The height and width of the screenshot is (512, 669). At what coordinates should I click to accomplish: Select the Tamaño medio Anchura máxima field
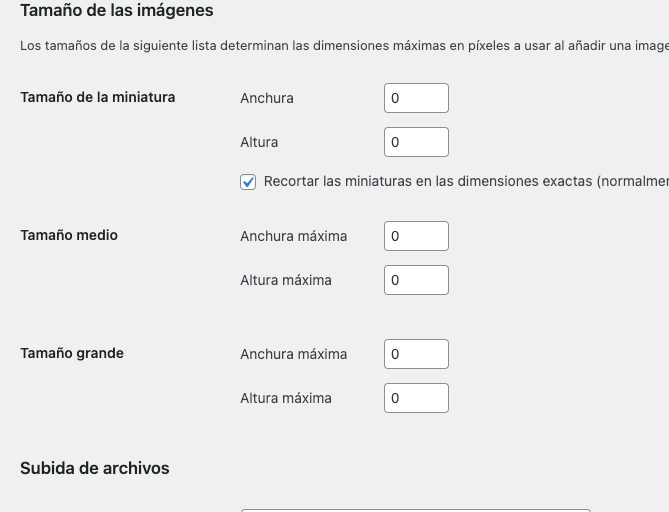click(x=416, y=236)
